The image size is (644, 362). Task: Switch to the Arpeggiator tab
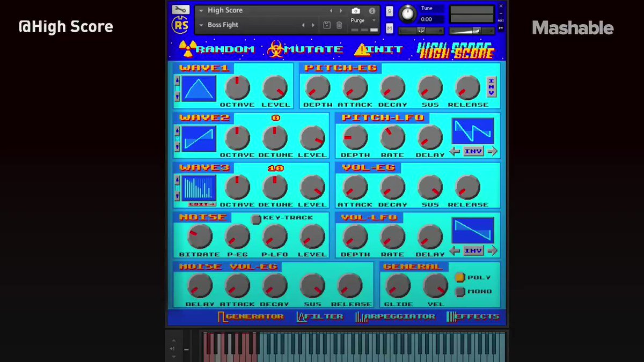click(x=396, y=316)
